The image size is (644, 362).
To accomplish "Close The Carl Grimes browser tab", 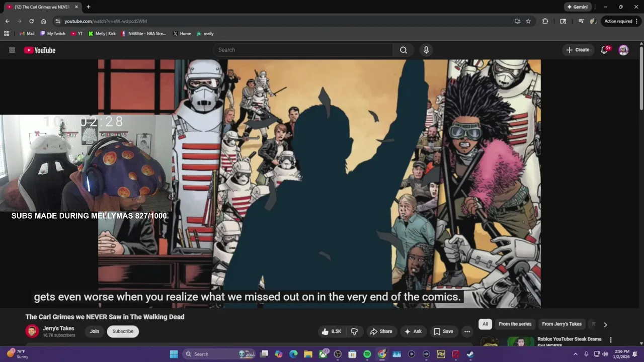I will click(76, 7).
